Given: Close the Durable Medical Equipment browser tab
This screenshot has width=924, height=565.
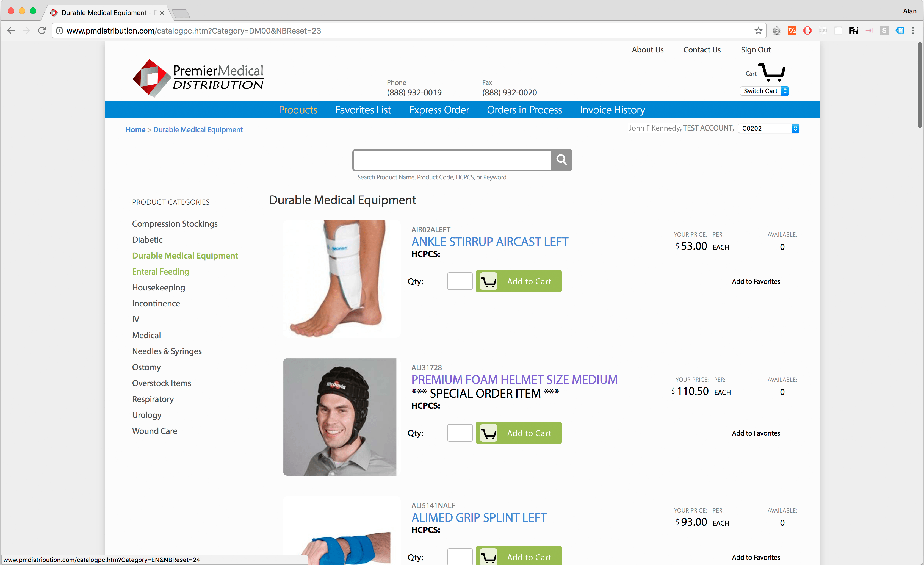Looking at the screenshot, I should [162, 13].
